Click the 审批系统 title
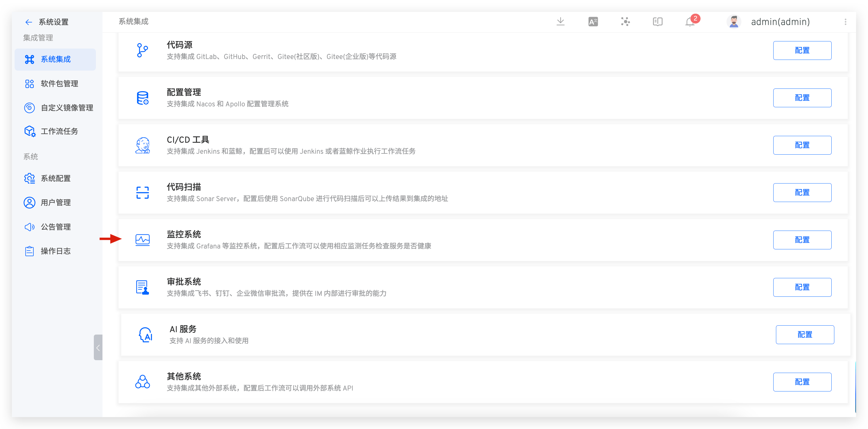 click(184, 282)
